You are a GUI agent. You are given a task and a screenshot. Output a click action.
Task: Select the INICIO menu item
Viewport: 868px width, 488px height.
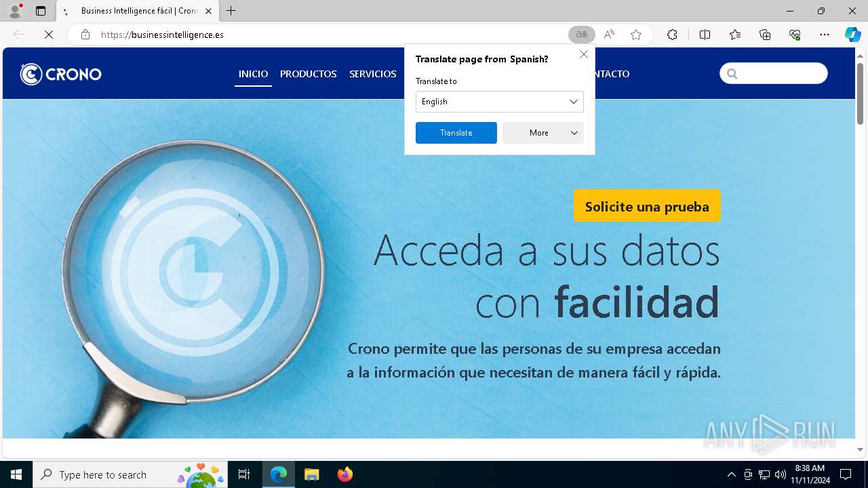coord(253,74)
